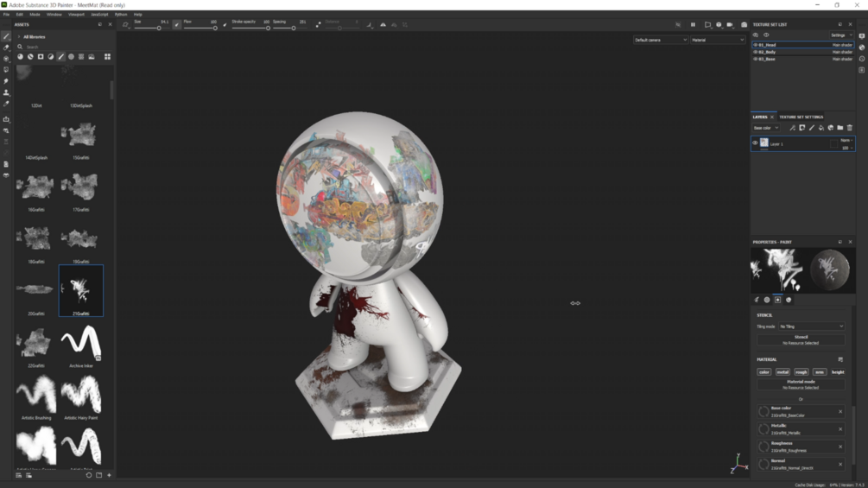Toggle the color material channel
Image resolution: width=868 pixels, height=488 pixels.
click(764, 372)
